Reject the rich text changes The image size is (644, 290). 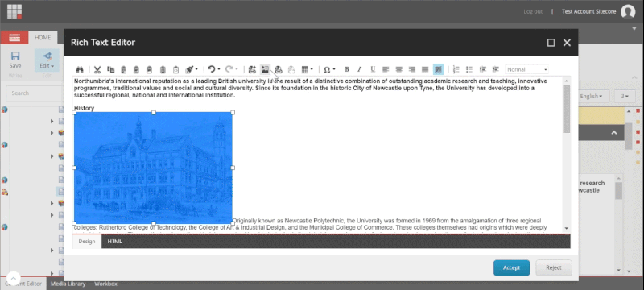click(554, 267)
